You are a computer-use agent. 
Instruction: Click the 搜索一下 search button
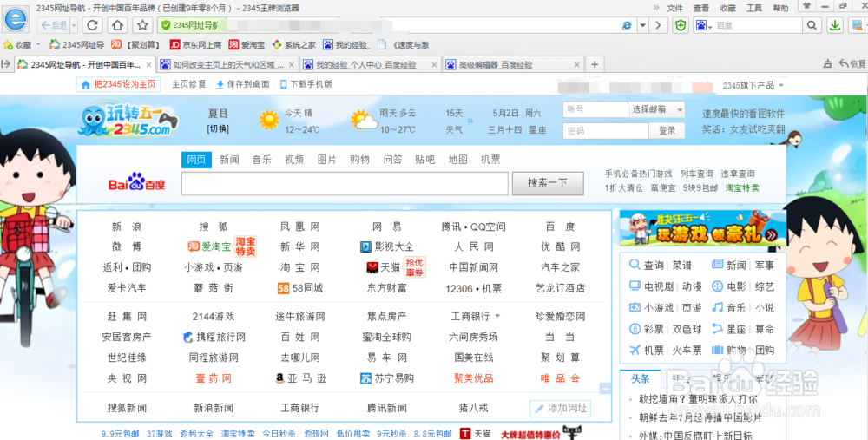pyautogui.click(x=548, y=183)
